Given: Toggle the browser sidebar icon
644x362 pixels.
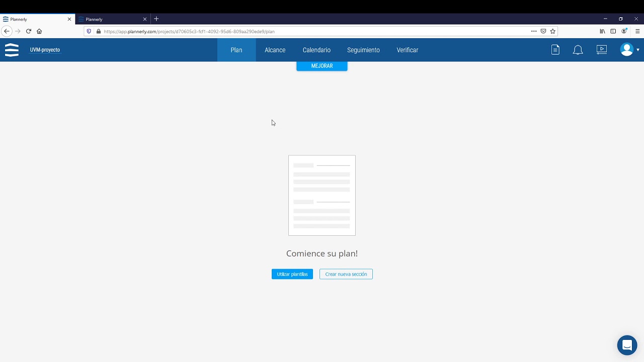Looking at the screenshot, I should 613,31.
